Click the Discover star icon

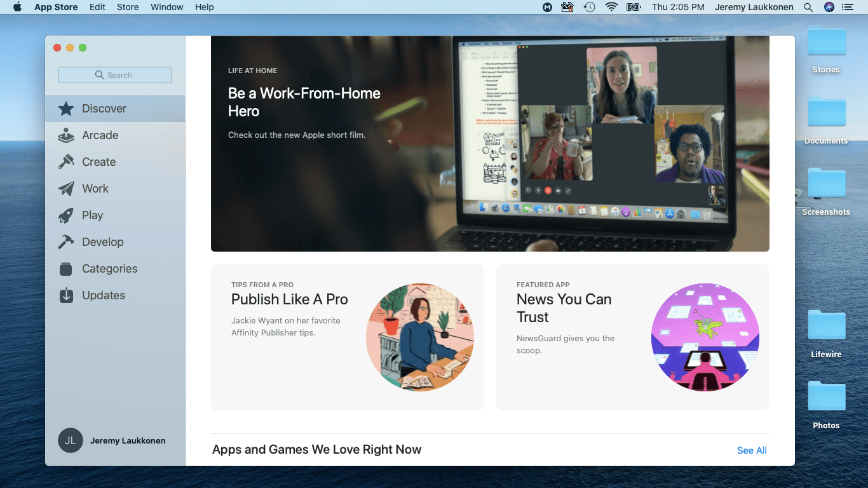[66, 109]
